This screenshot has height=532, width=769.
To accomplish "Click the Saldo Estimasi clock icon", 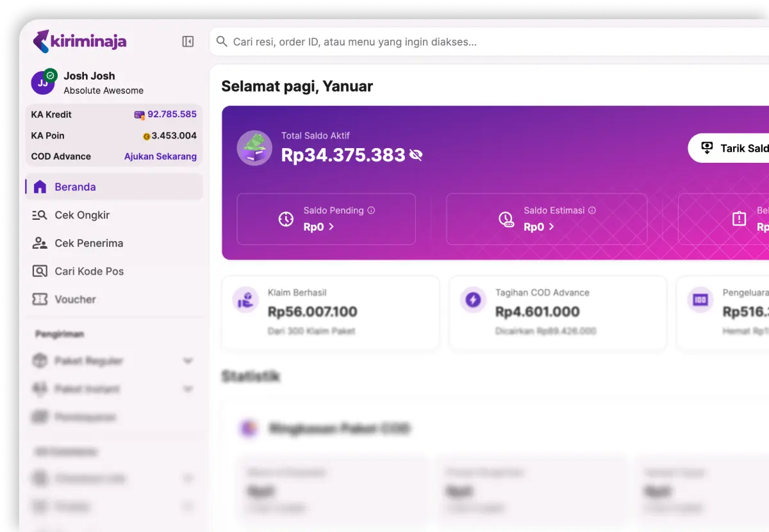I will point(506,219).
